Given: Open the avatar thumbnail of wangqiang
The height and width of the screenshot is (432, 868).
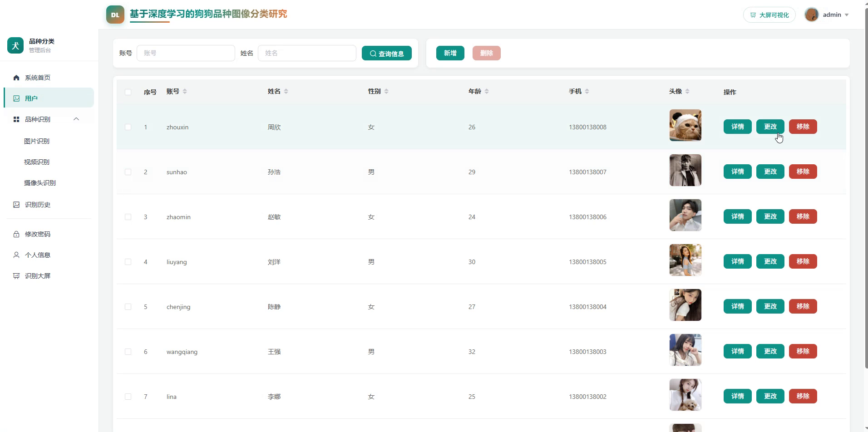Looking at the screenshot, I should click(686, 350).
